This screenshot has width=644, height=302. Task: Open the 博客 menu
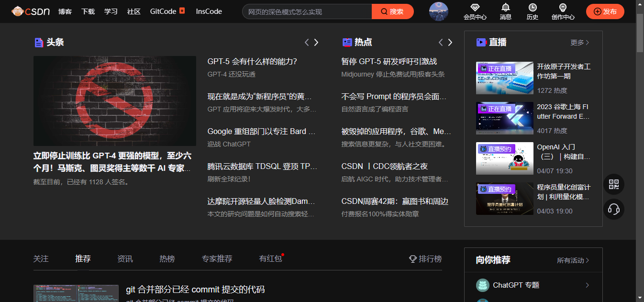65,11
